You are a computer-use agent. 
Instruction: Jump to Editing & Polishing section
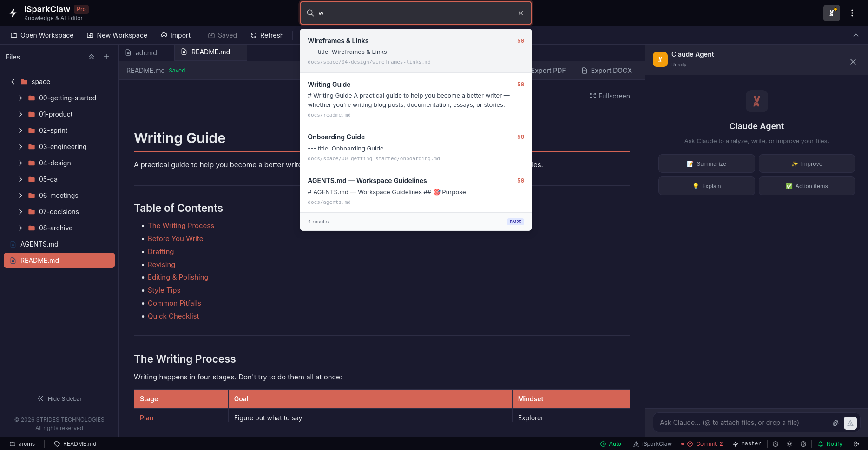coord(178,277)
